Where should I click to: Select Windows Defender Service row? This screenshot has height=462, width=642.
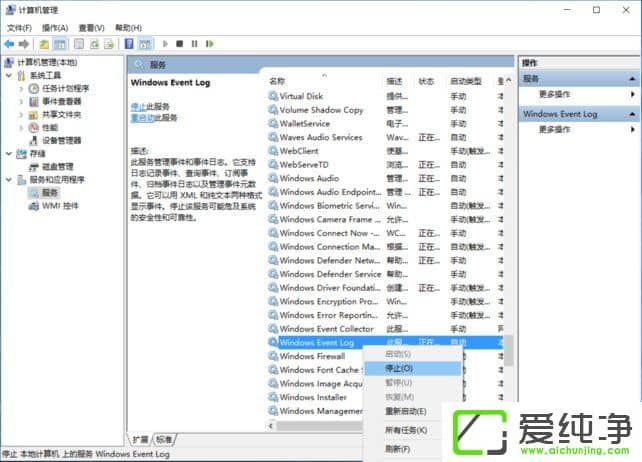[x=385, y=274]
